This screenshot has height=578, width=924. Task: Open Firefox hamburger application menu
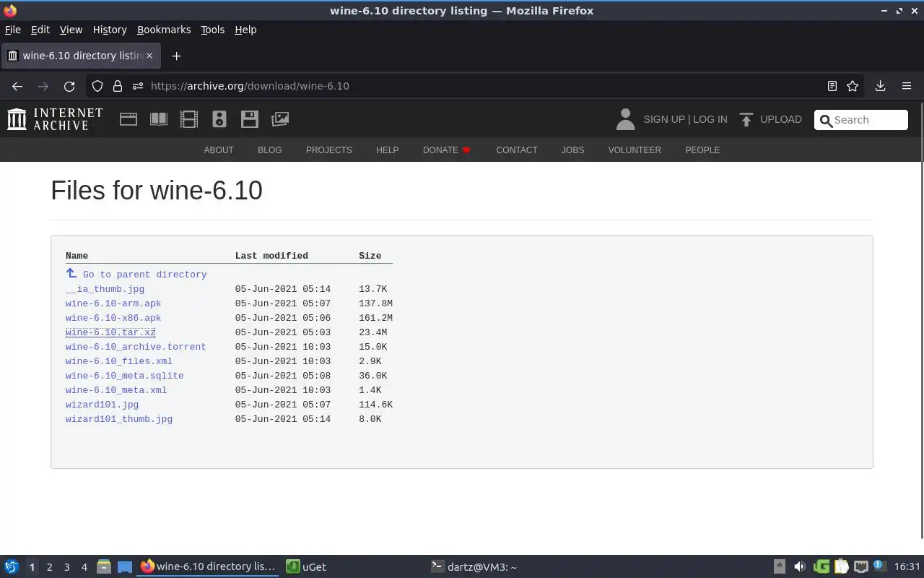click(x=907, y=86)
